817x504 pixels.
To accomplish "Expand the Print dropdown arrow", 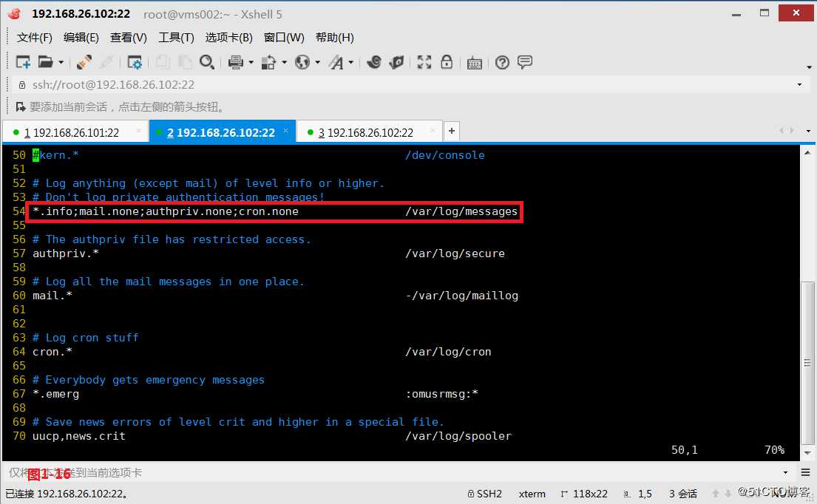I will [x=251, y=63].
